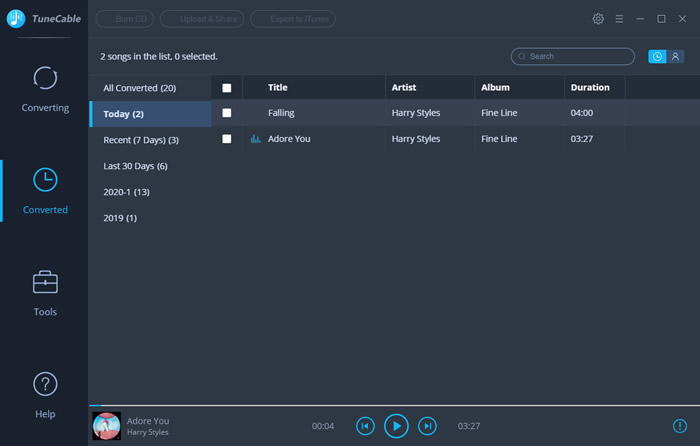Focus the Search field
Viewport: 700px width, 446px height.
(x=573, y=56)
